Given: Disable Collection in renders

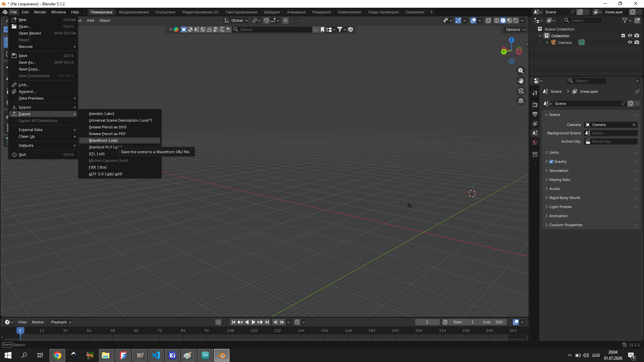Looking at the screenshot, I should (637, 36).
